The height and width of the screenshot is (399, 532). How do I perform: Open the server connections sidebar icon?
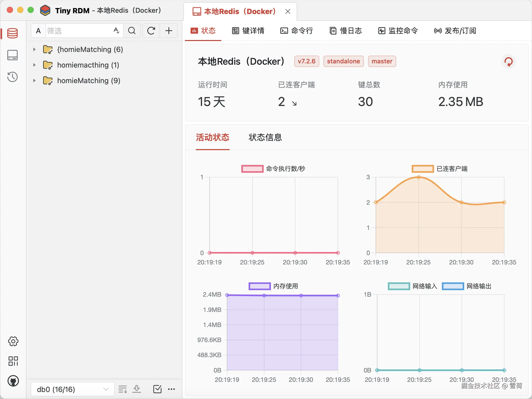pyautogui.click(x=12, y=55)
